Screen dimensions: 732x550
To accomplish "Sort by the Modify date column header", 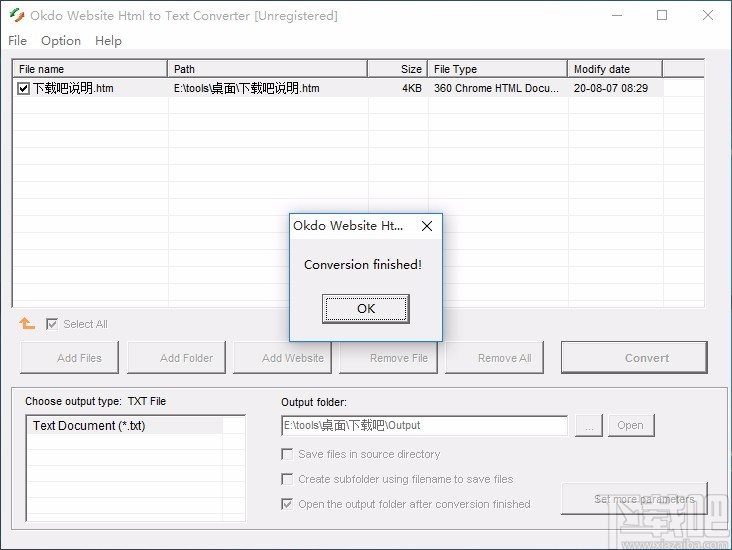I will [615, 69].
